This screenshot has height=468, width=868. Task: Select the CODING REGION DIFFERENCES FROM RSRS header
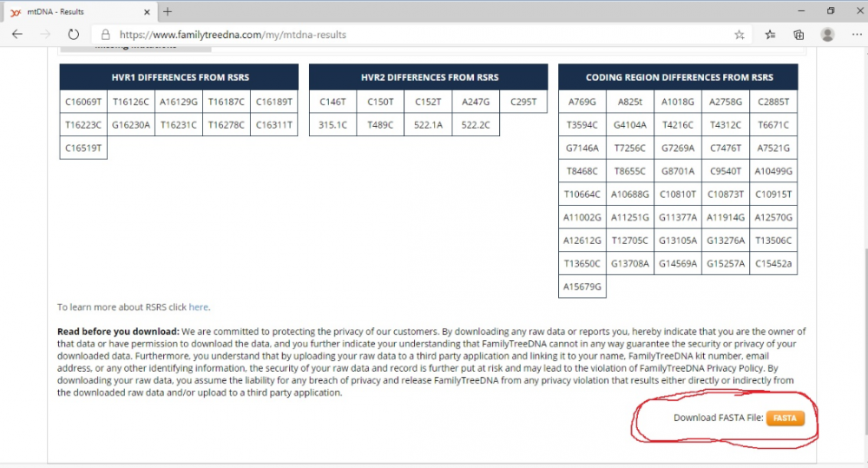[x=679, y=77]
